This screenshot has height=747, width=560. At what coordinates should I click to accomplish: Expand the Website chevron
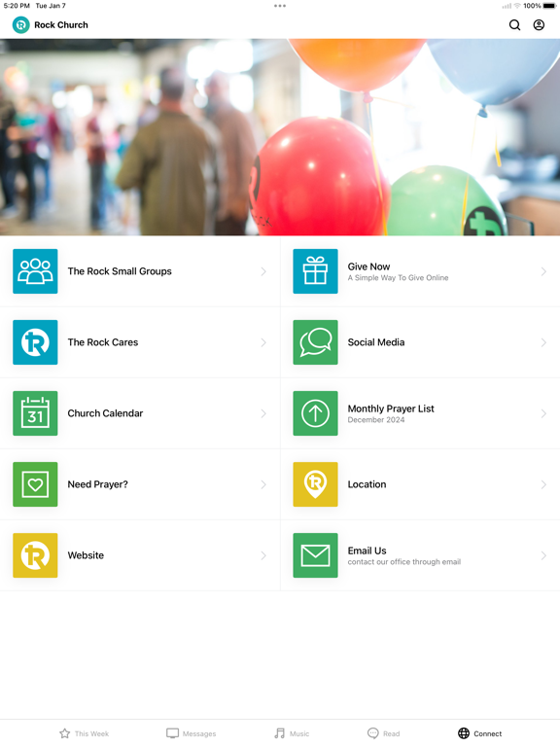(x=263, y=555)
